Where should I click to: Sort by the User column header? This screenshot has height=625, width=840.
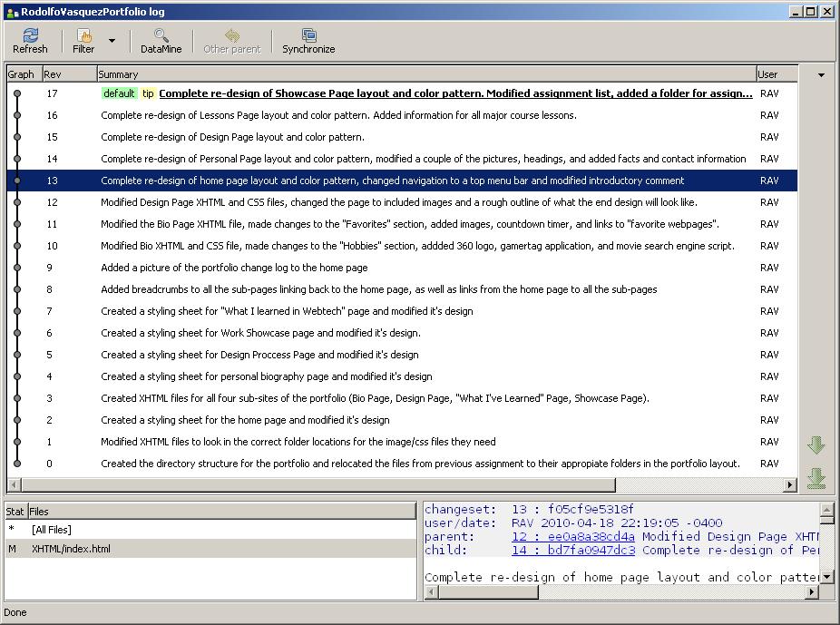coord(777,73)
